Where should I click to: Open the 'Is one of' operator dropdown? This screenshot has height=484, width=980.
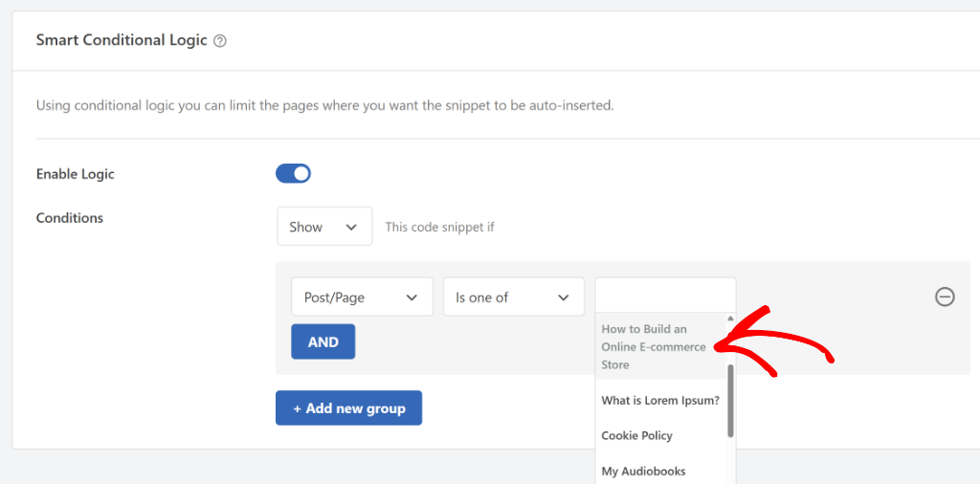514,297
